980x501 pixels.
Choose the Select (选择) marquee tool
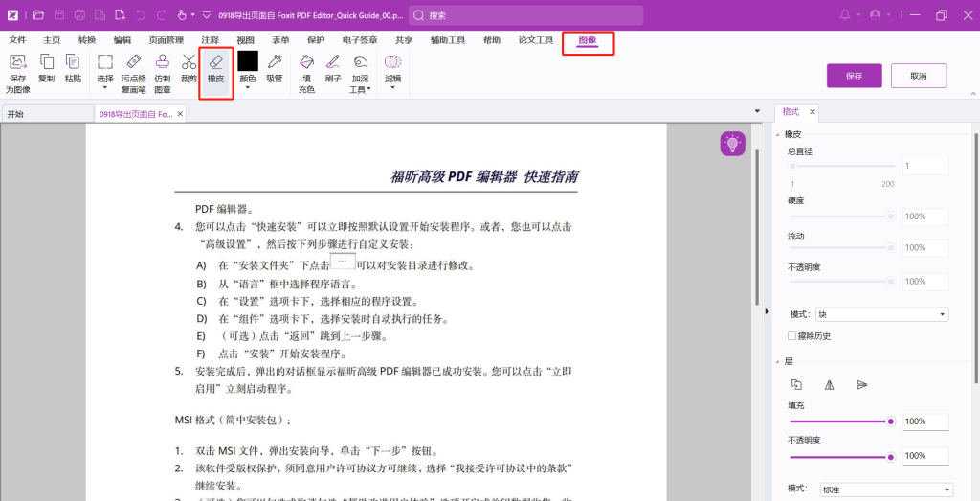pos(105,69)
